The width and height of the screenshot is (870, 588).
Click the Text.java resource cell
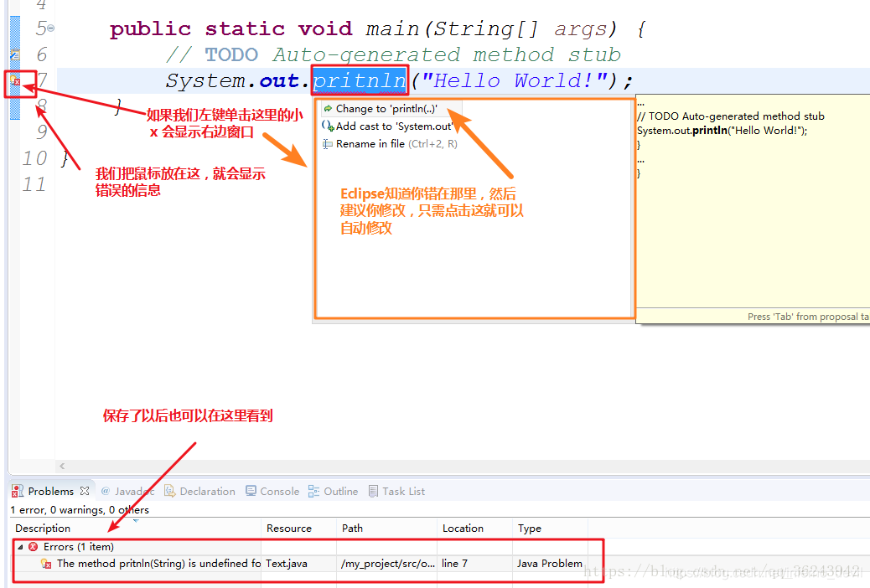tap(287, 564)
